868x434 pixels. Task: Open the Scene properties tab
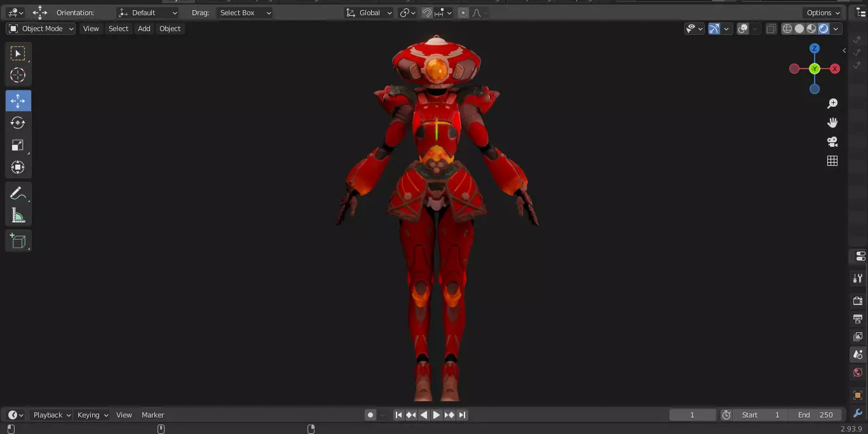(858, 354)
